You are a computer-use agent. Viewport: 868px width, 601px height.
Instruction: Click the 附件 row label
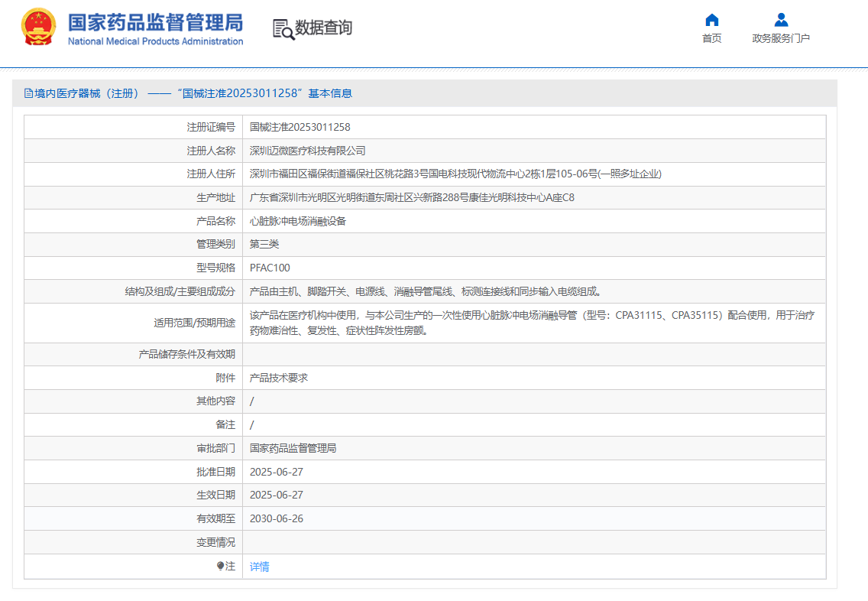[x=226, y=378]
